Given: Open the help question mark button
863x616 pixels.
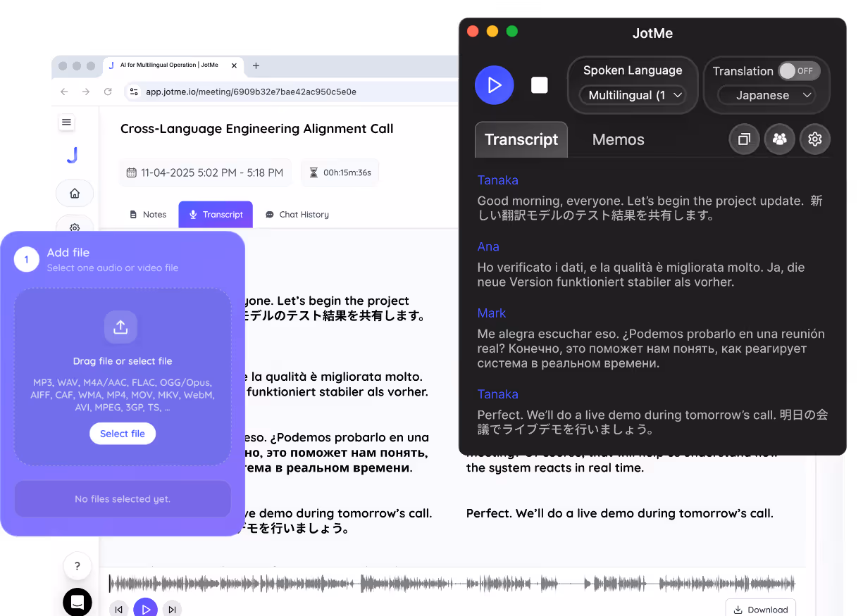Looking at the screenshot, I should tap(77, 566).
